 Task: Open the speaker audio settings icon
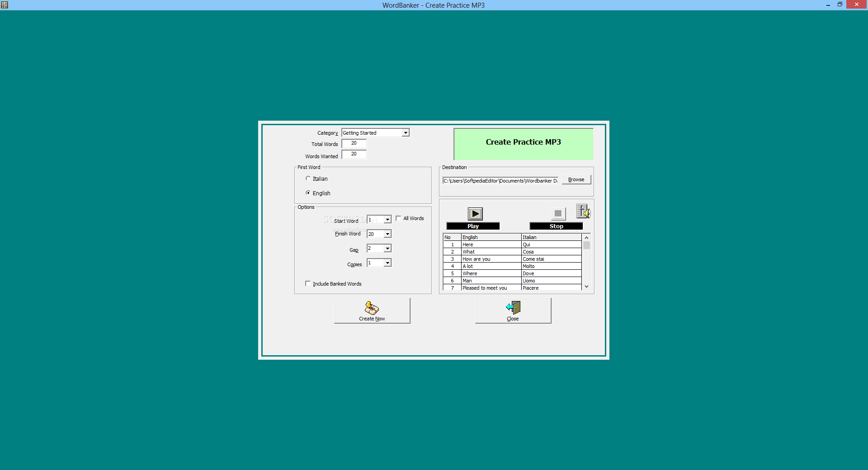pos(583,211)
